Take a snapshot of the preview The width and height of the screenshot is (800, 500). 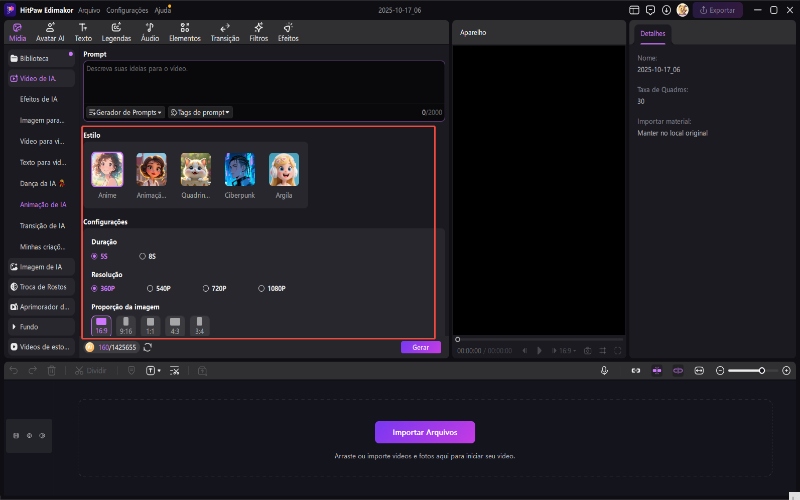[587, 351]
